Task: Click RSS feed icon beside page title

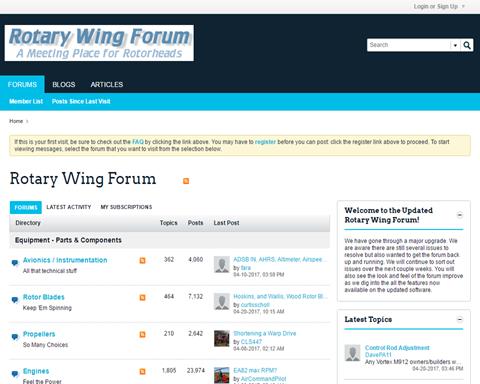Action: [186, 181]
